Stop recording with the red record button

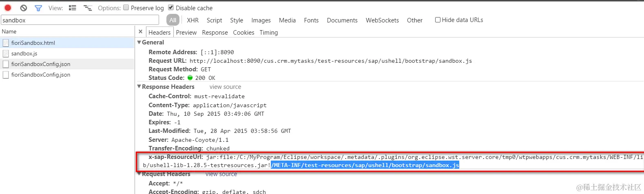8,8
